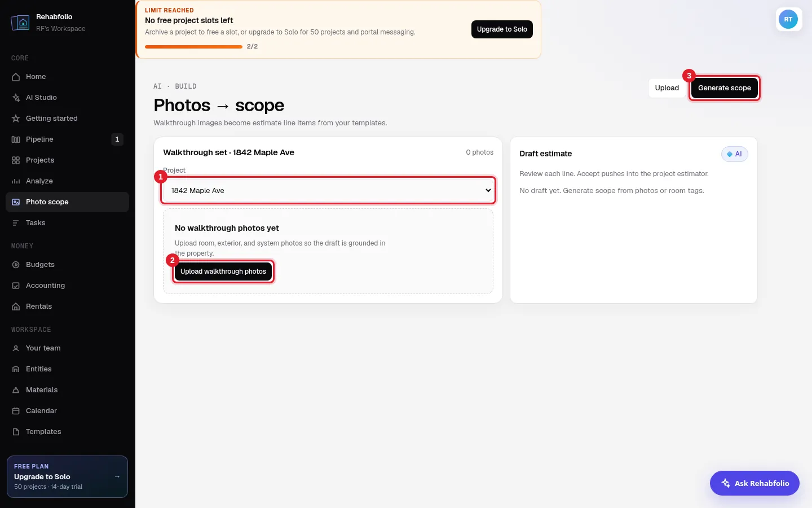Click the Rentals house icon
This screenshot has width=812, height=508.
16,306
